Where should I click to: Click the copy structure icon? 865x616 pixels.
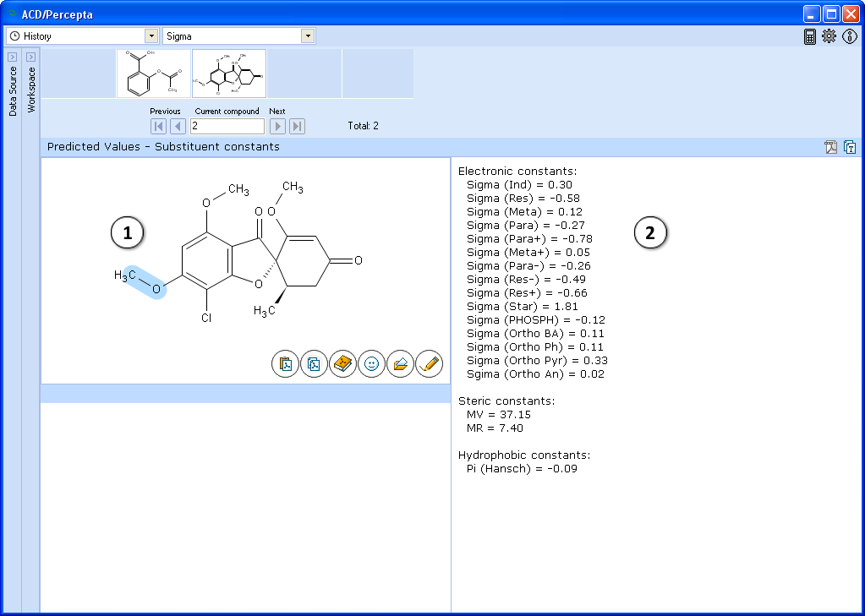point(315,363)
